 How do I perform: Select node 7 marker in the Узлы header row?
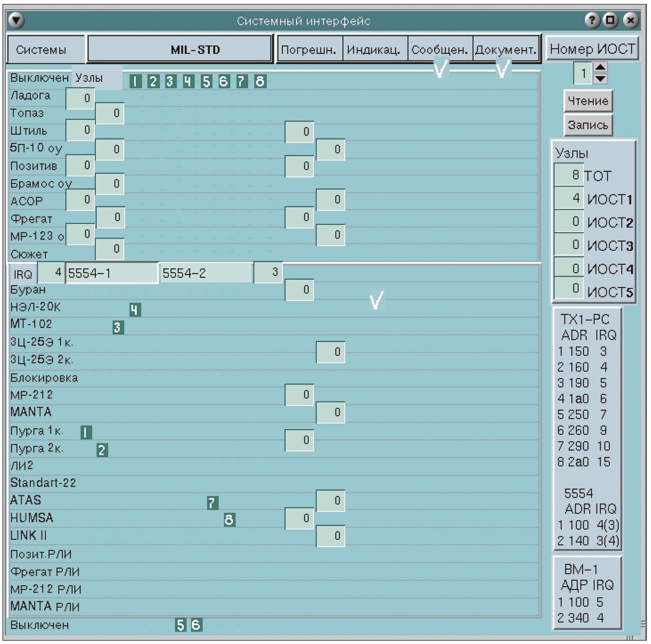click(x=242, y=81)
